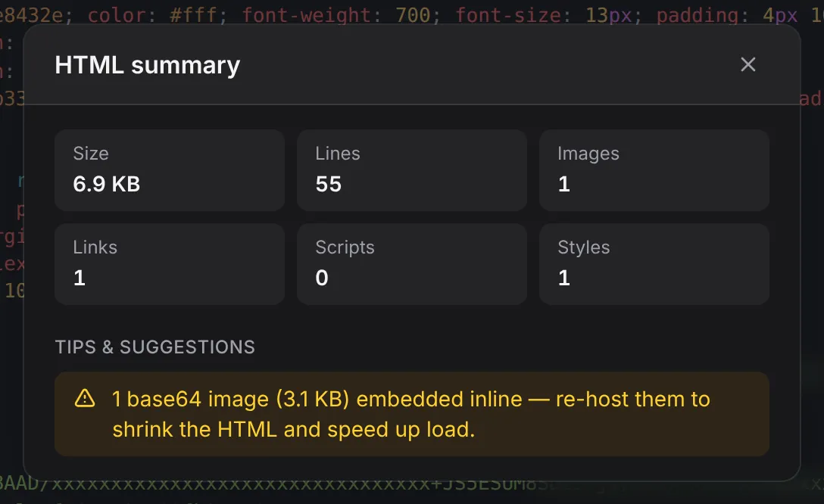The width and height of the screenshot is (824, 504).
Task: Select the Styles count card
Action: 654,264
